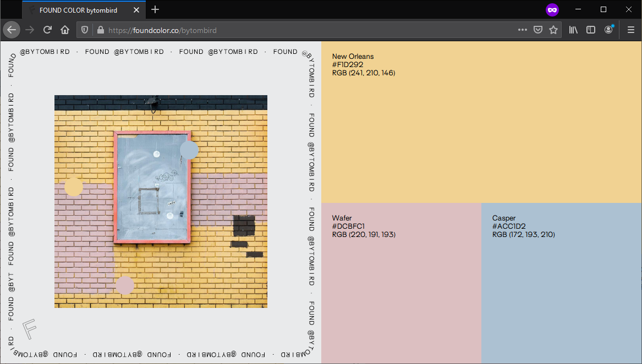Expand the Firefox hamburger application menu
This screenshot has width=642, height=364.
pos(631,30)
